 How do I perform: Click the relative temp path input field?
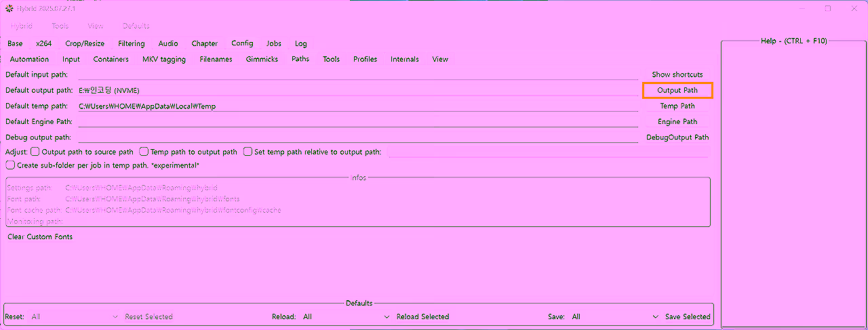click(x=548, y=152)
